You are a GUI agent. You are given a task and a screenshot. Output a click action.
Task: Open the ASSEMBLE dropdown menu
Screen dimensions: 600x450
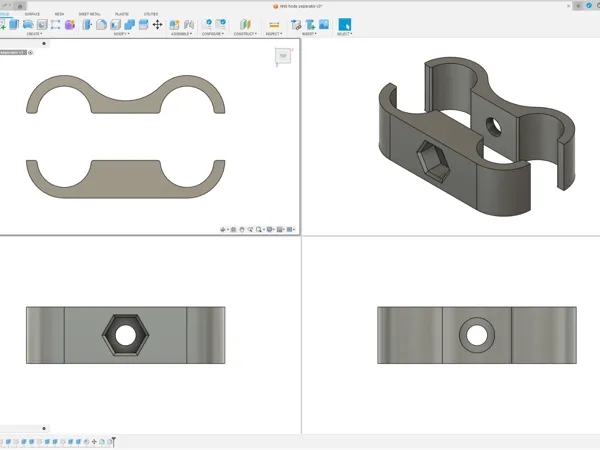[181, 34]
